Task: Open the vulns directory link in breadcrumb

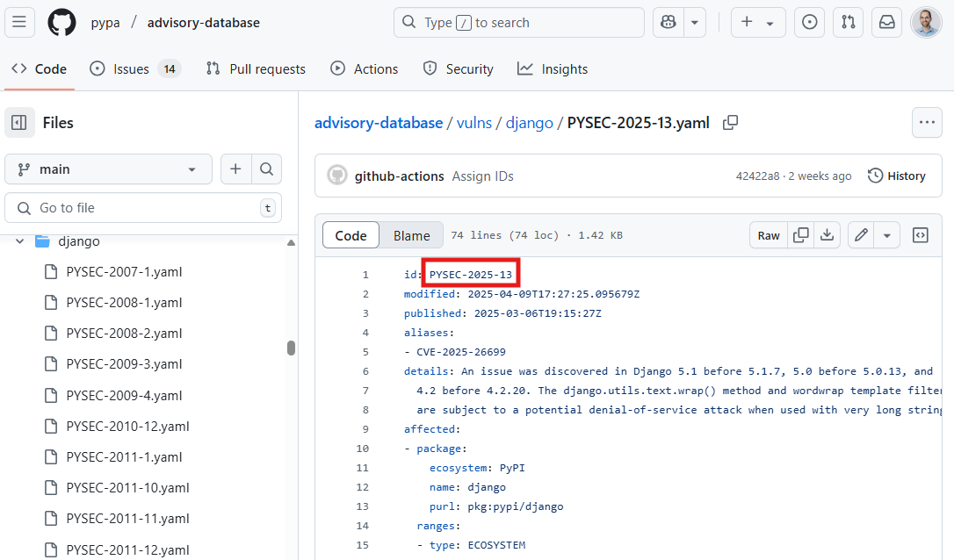Action: pyautogui.click(x=474, y=122)
